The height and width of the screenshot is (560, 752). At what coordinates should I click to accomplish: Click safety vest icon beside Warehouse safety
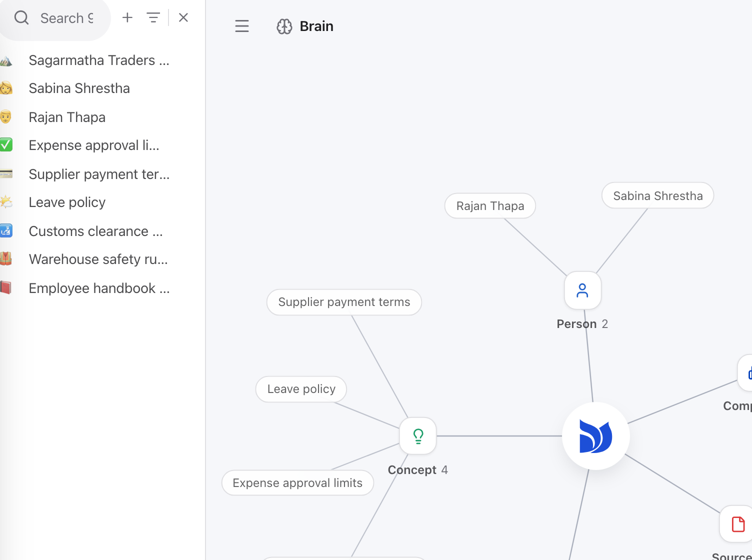(x=6, y=259)
